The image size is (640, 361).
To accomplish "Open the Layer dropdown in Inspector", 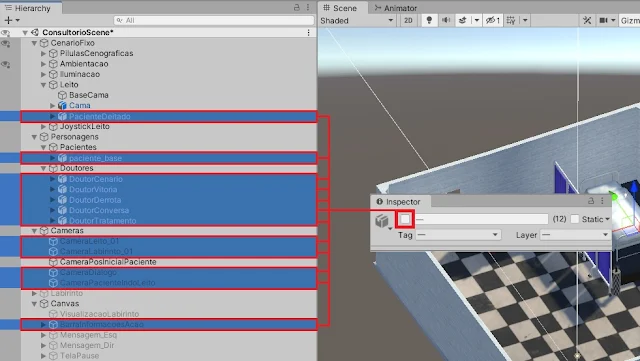I will pyautogui.click(x=576, y=235).
